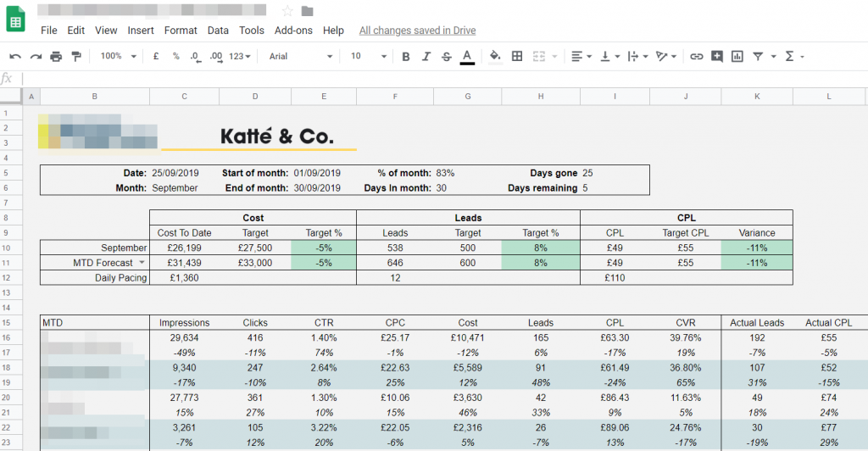868x451 pixels.
Task: Insert link using the chain icon
Action: [697, 57]
